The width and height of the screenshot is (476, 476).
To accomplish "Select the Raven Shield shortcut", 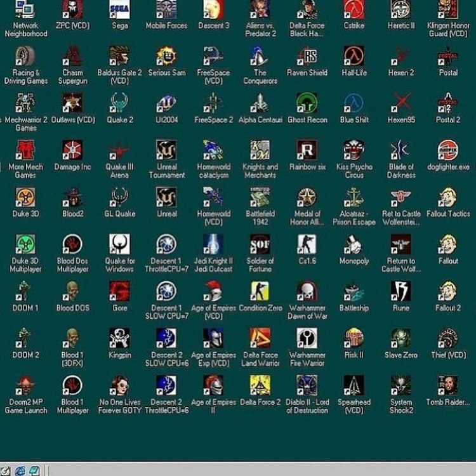I will click(x=307, y=56).
